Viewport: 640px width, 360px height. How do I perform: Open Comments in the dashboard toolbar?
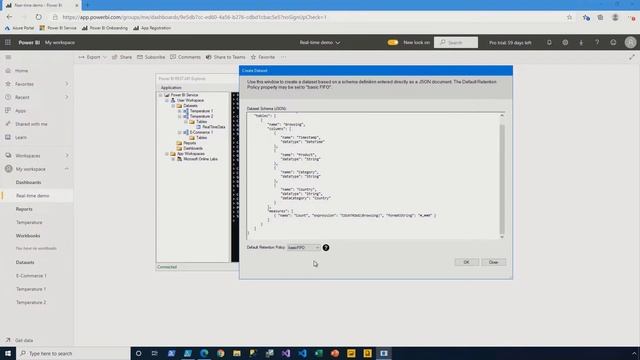click(185, 57)
